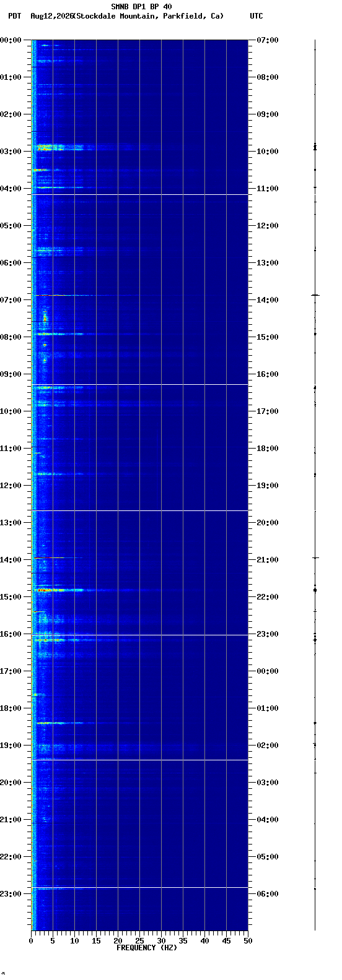Click the "02:00" PDT axis label
Image resolution: width=342 pixels, height=980 pixels.
coord(11,114)
